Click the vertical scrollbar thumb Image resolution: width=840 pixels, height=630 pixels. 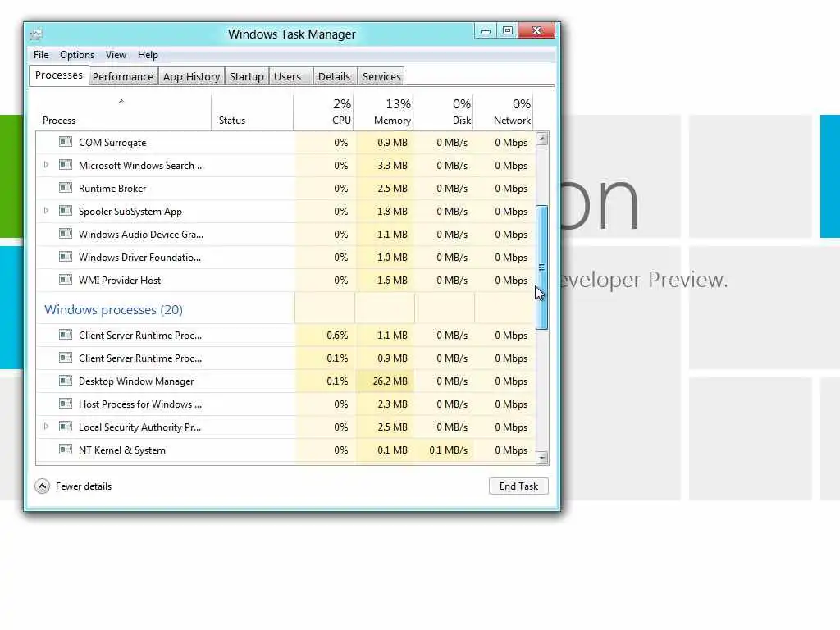(x=541, y=267)
